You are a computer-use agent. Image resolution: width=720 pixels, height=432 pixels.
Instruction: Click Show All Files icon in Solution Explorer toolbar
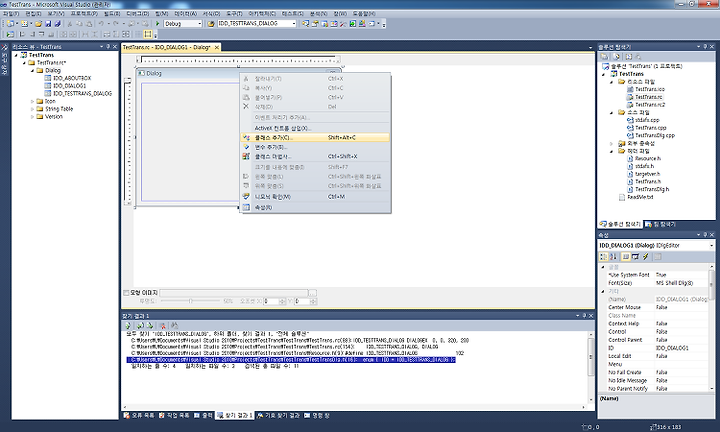coord(617,56)
